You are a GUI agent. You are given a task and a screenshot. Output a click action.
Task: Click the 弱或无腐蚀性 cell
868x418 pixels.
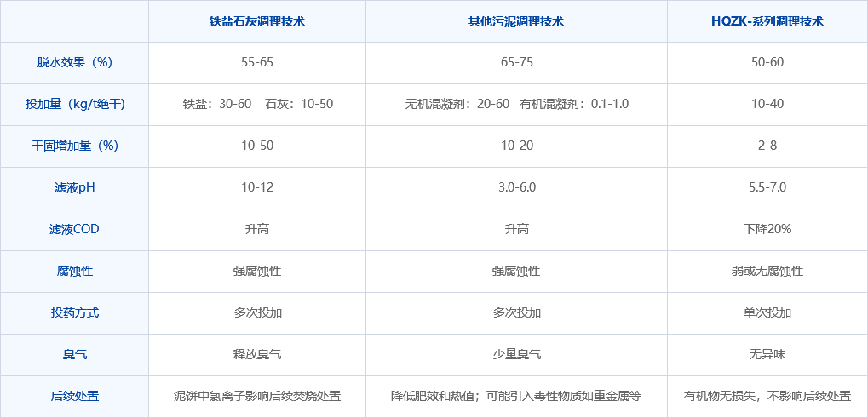click(x=767, y=272)
